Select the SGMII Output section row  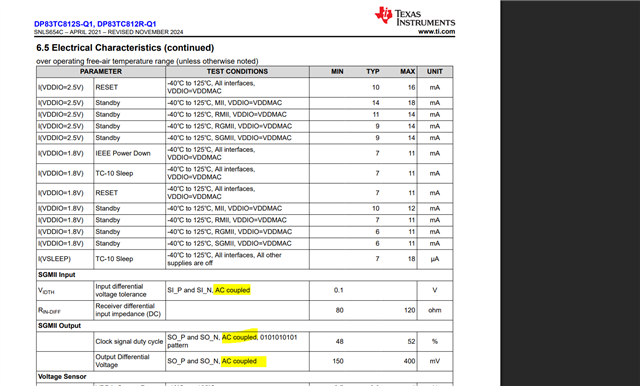[x=244, y=326]
